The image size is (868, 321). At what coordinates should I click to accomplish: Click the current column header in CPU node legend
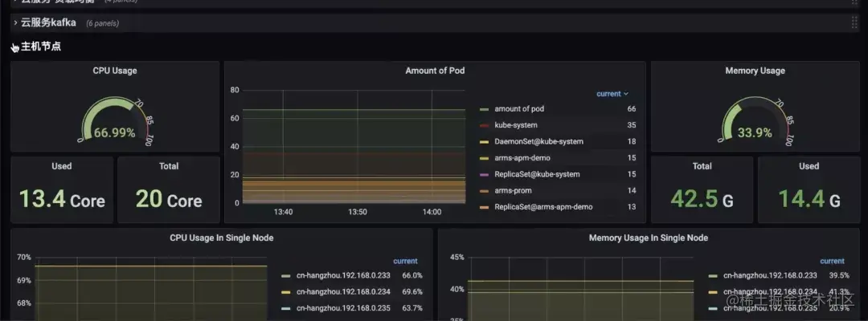tap(405, 261)
